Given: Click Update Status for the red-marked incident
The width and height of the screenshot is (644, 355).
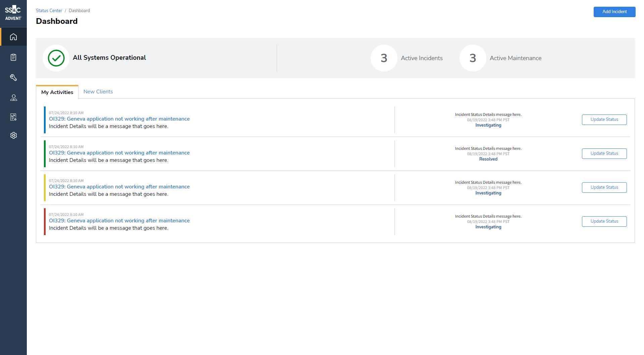Looking at the screenshot, I should pyautogui.click(x=604, y=221).
